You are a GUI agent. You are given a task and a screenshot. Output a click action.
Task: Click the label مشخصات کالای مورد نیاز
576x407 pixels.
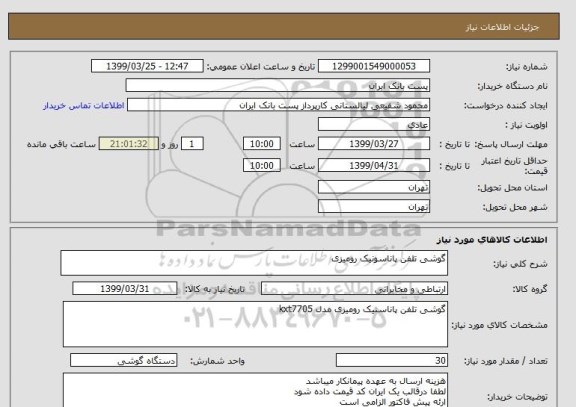(499, 325)
